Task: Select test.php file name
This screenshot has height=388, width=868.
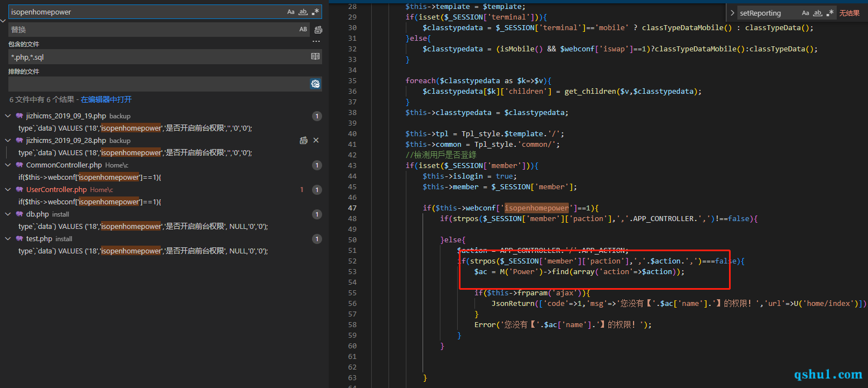Action: coord(39,239)
